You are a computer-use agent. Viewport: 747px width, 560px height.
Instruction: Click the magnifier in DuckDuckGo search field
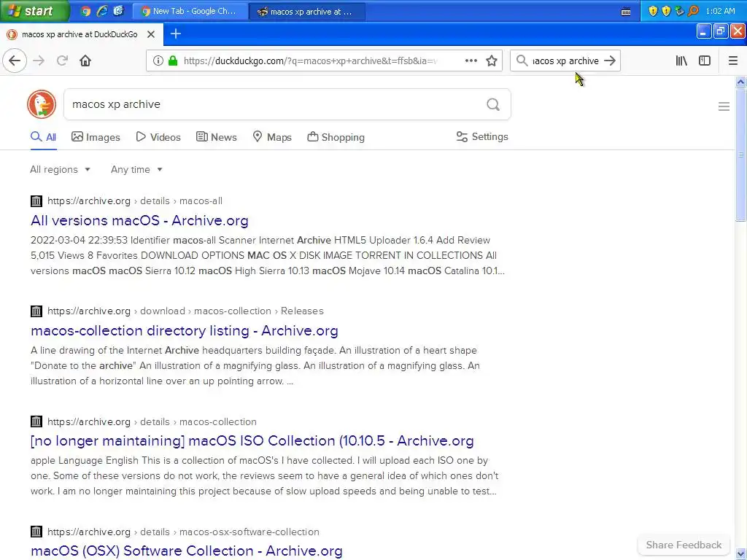[493, 104]
